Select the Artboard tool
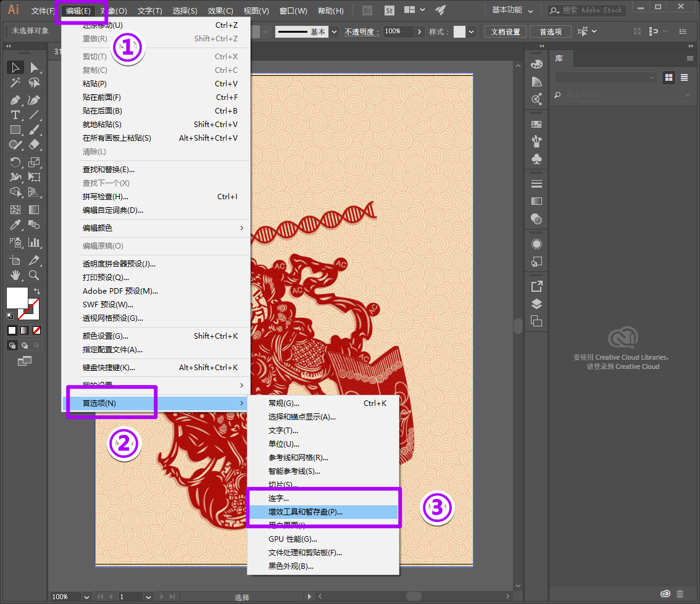The image size is (700, 604). pos(15,260)
